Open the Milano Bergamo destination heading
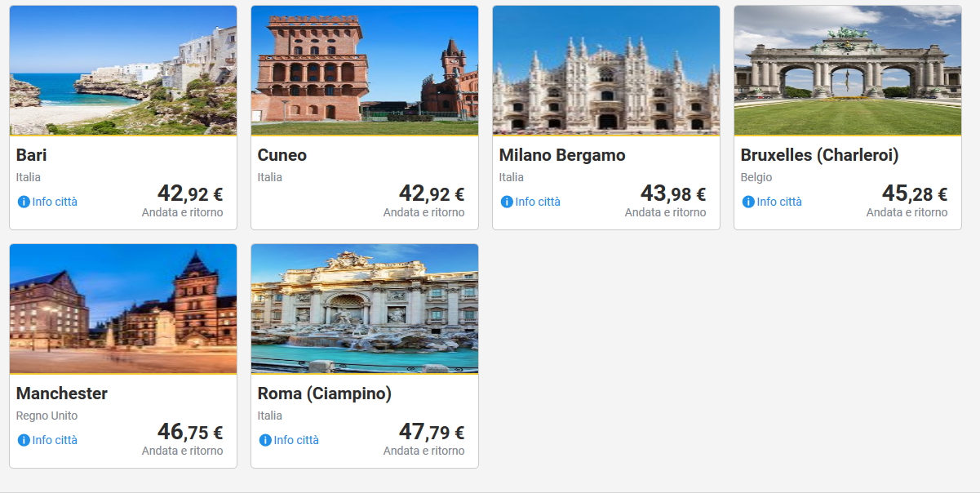The width and height of the screenshot is (980, 498). (562, 155)
